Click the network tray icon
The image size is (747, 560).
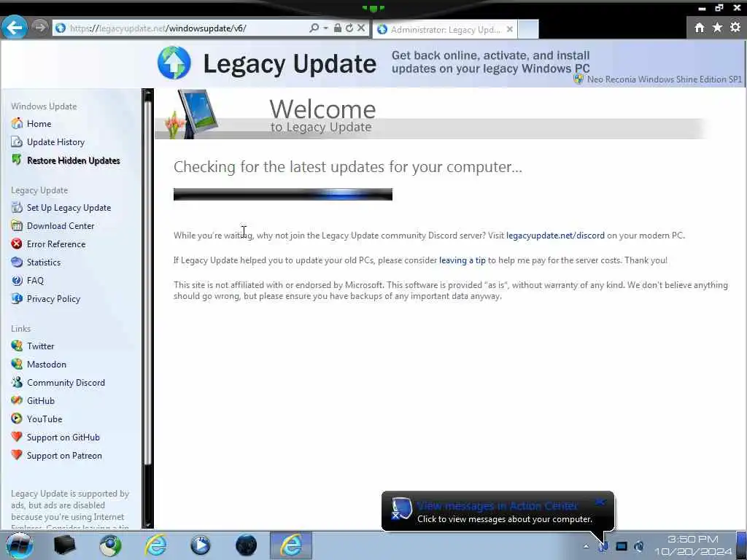[x=622, y=546]
